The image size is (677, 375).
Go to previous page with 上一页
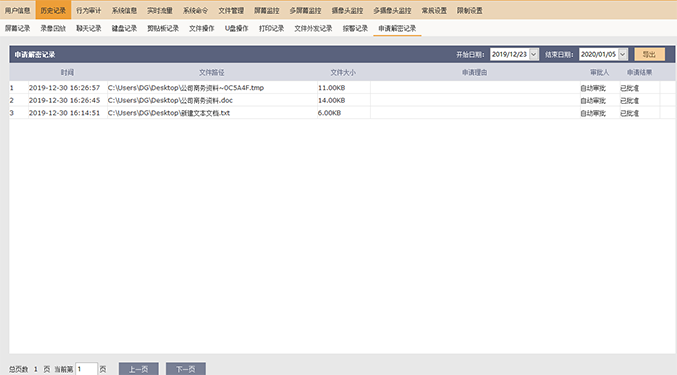pos(139,369)
